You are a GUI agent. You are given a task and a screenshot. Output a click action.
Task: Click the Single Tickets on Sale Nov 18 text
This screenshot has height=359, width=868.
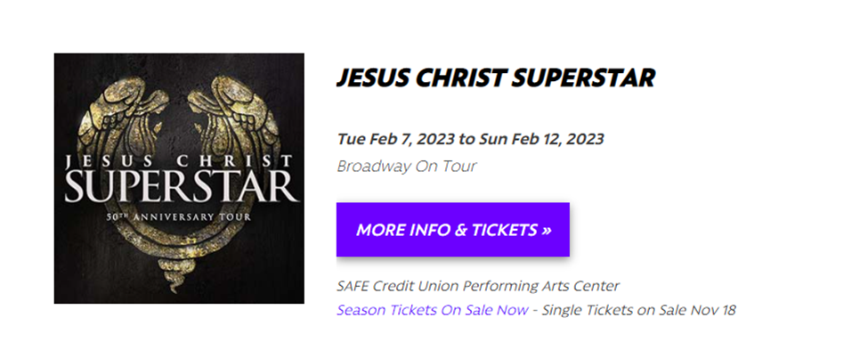pyautogui.click(x=638, y=310)
